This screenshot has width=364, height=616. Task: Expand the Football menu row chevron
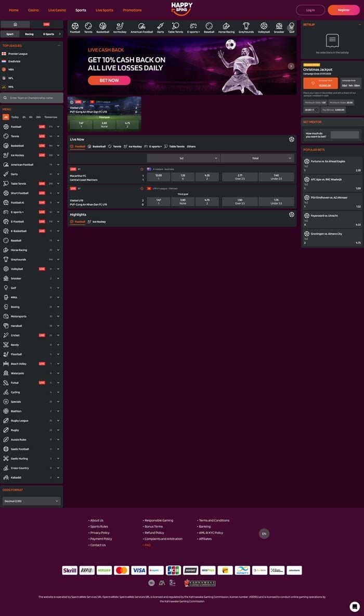coord(58,127)
